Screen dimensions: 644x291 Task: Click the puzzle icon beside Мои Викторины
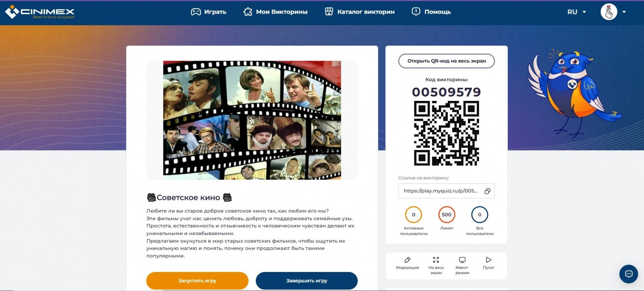click(248, 12)
